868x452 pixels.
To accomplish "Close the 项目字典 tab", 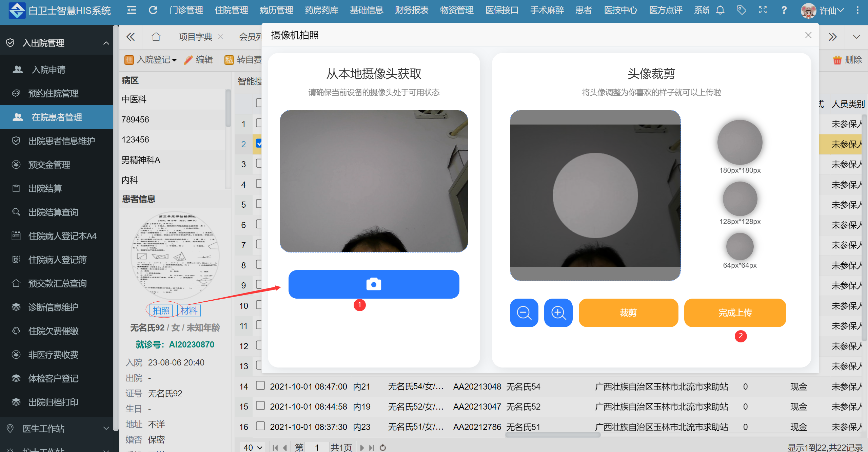I will coord(220,37).
